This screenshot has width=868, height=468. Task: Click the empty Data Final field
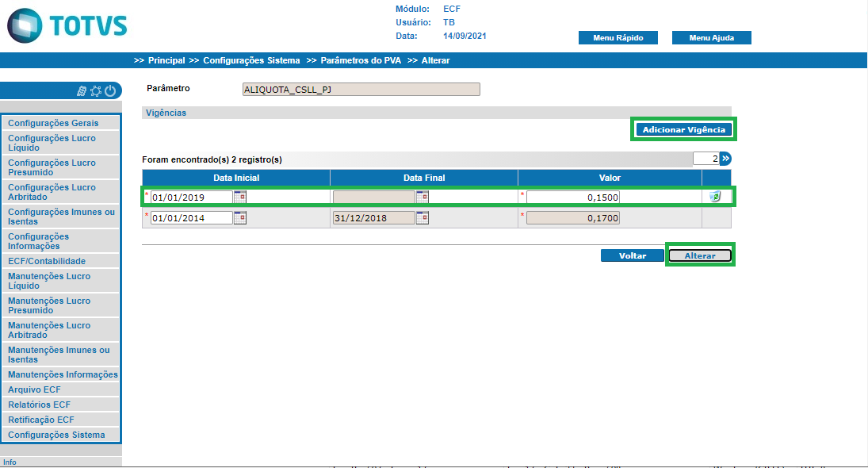click(x=373, y=198)
